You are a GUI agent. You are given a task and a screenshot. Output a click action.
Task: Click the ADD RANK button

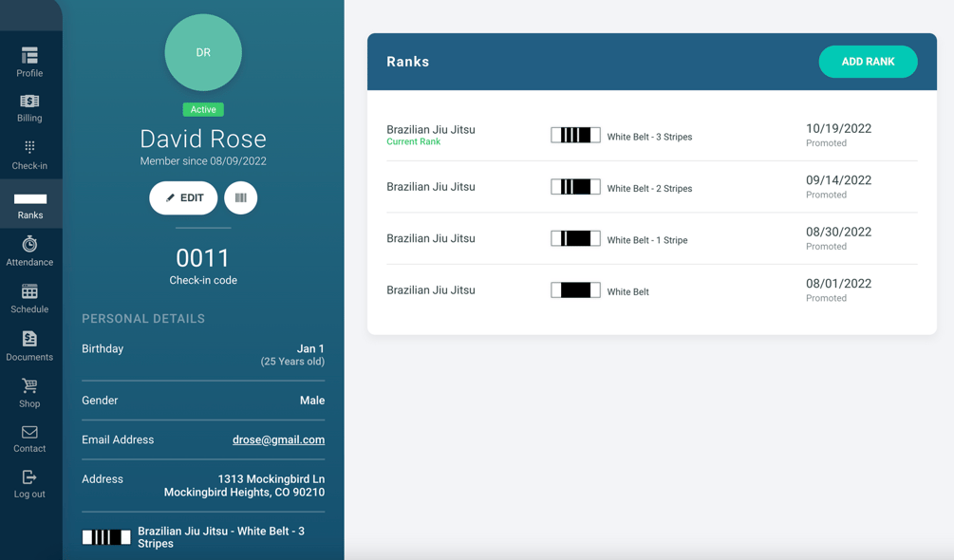868,62
